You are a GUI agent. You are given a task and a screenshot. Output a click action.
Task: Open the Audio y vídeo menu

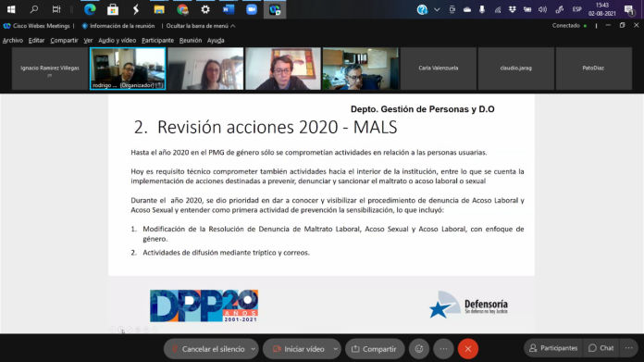pyautogui.click(x=118, y=40)
